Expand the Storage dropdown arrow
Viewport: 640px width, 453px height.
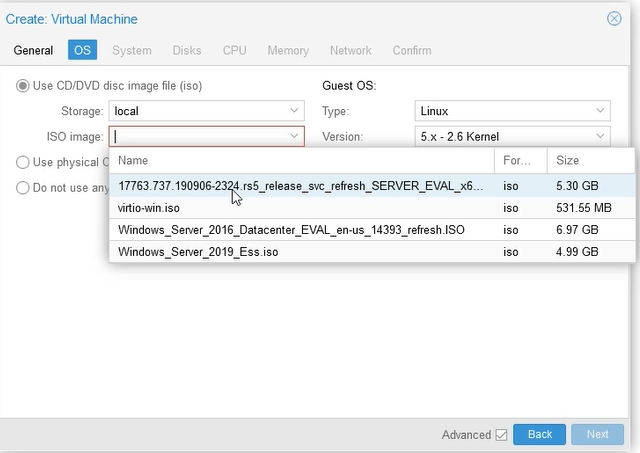pos(294,111)
